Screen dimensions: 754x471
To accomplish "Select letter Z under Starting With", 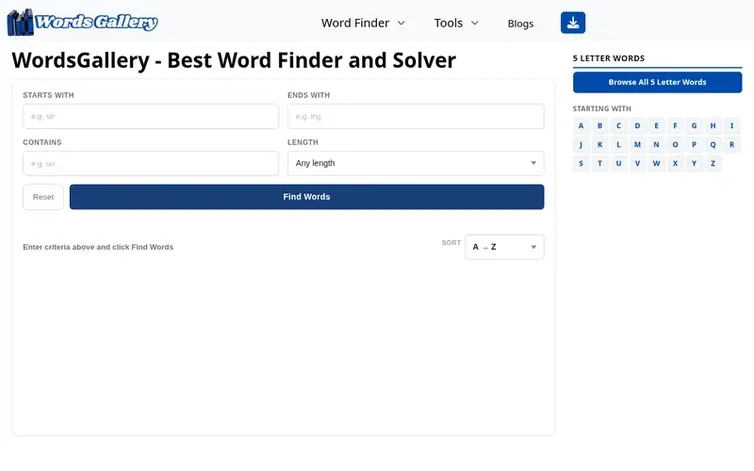I will (713, 164).
